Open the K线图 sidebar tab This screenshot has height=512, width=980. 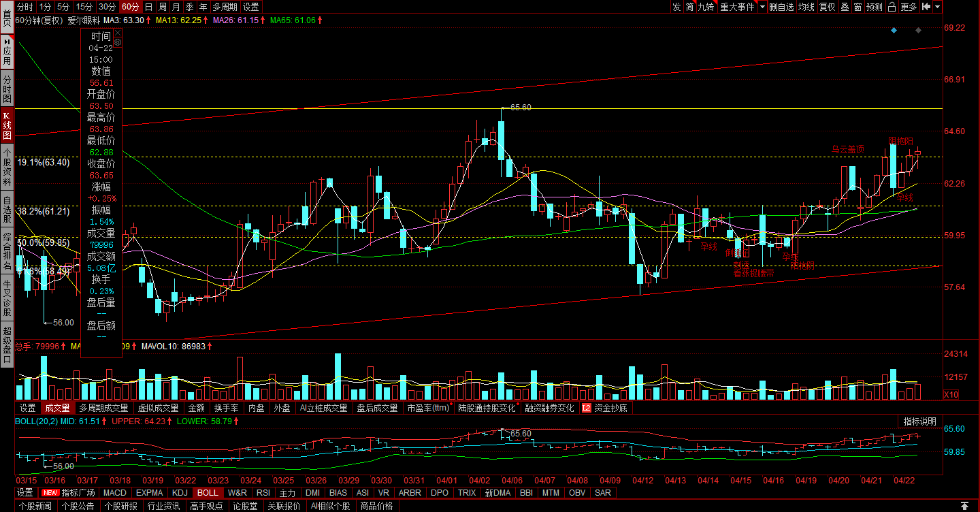coord(7,127)
